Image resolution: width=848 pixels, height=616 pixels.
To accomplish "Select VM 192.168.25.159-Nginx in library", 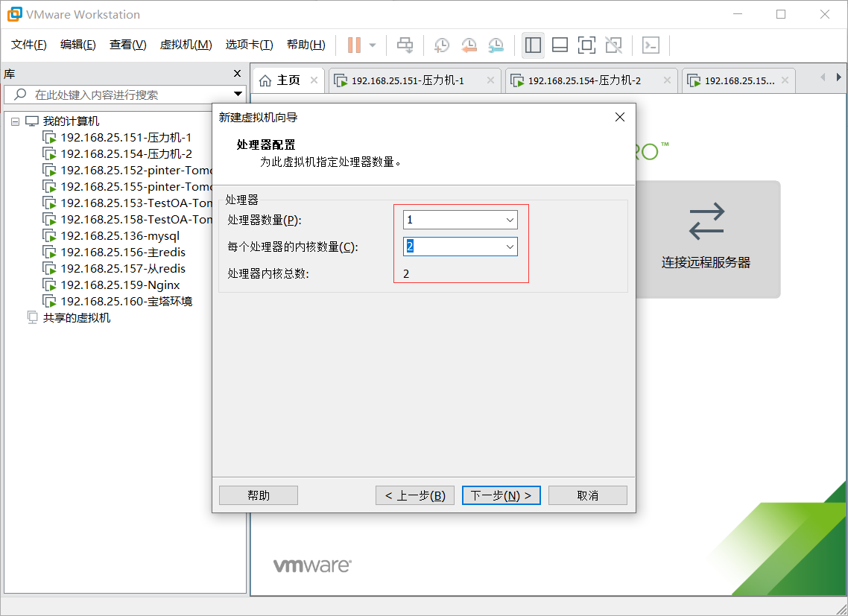I will [120, 285].
